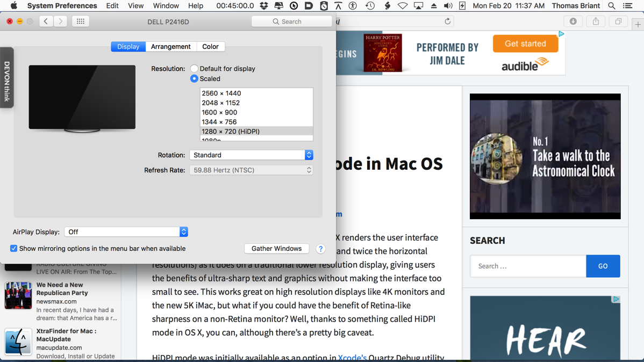Switch to the Color tab

[x=210, y=46]
